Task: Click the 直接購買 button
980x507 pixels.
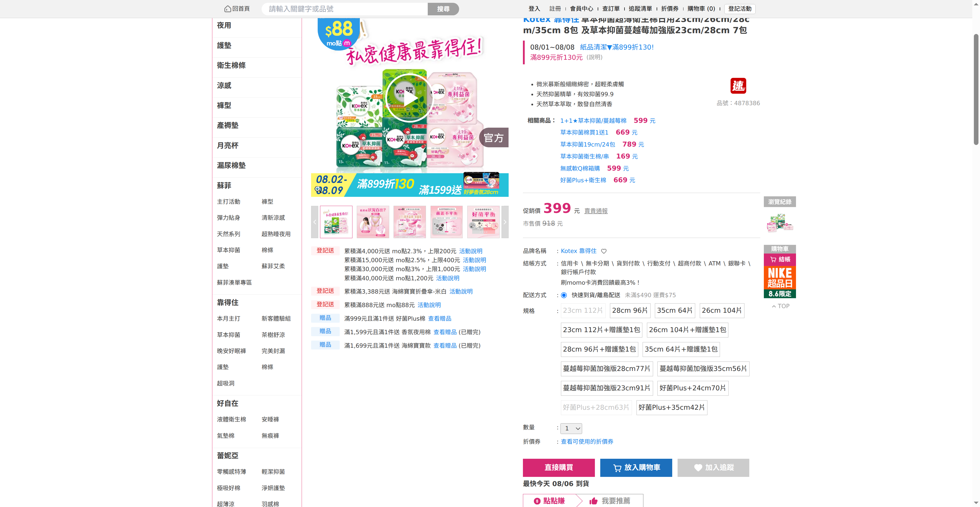Action: click(x=558, y=468)
